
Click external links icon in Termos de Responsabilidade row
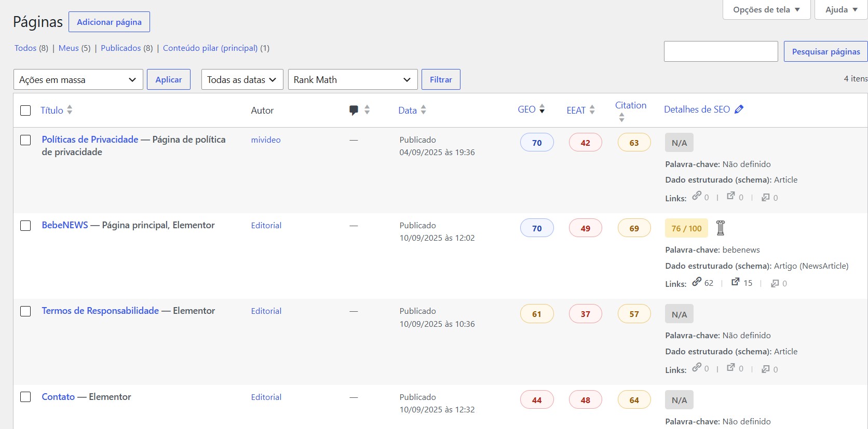[731, 367]
